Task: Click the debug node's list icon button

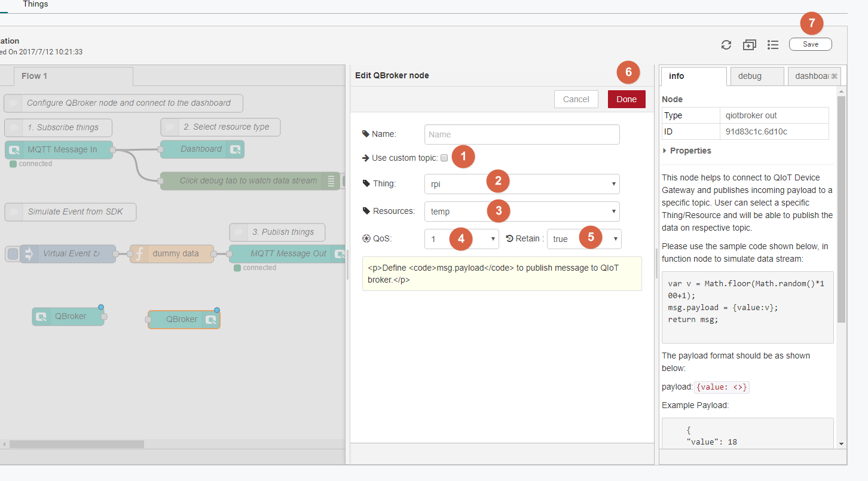Action: pyautogui.click(x=331, y=181)
